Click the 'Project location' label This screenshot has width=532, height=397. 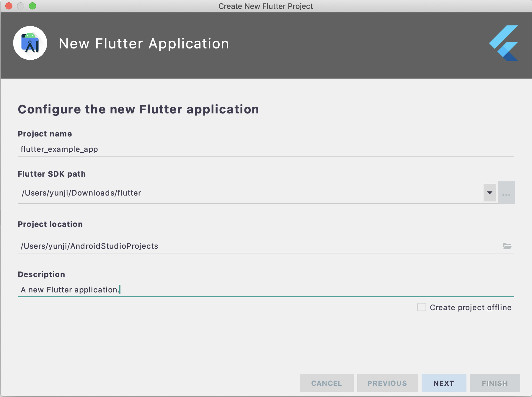click(x=50, y=224)
